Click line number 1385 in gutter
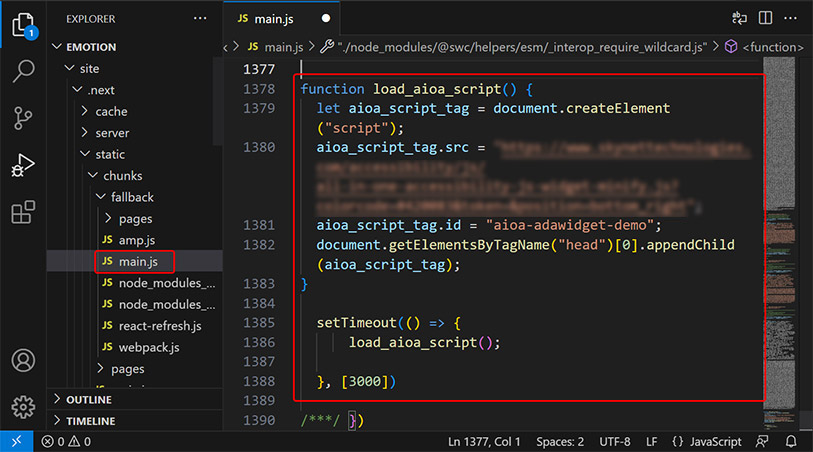 pos(259,323)
